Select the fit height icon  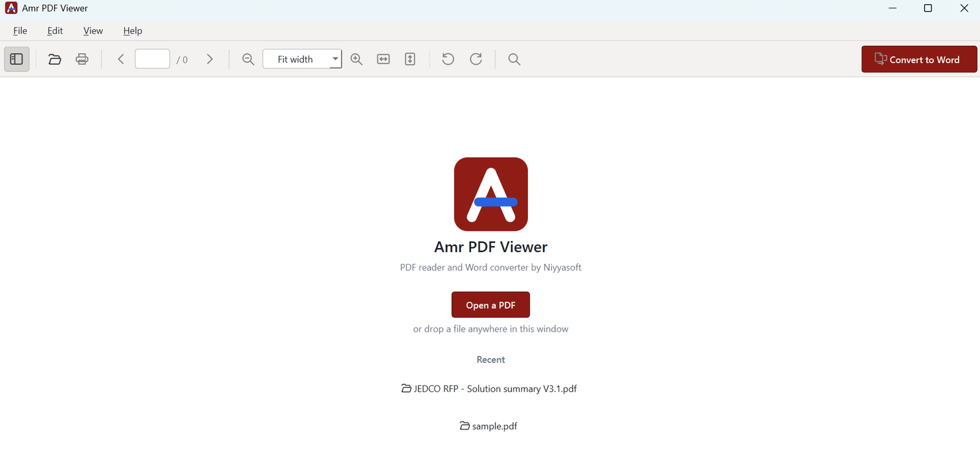click(410, 59)
